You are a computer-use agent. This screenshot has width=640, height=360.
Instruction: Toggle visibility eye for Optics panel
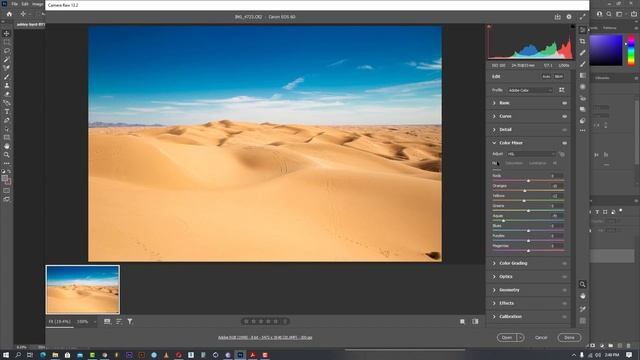[x=564, y=277]
